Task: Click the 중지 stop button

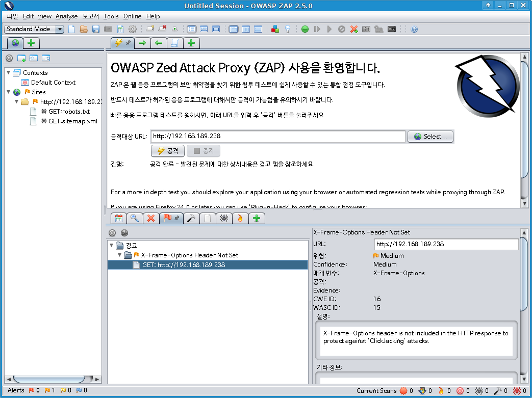Action: [204, 151]
